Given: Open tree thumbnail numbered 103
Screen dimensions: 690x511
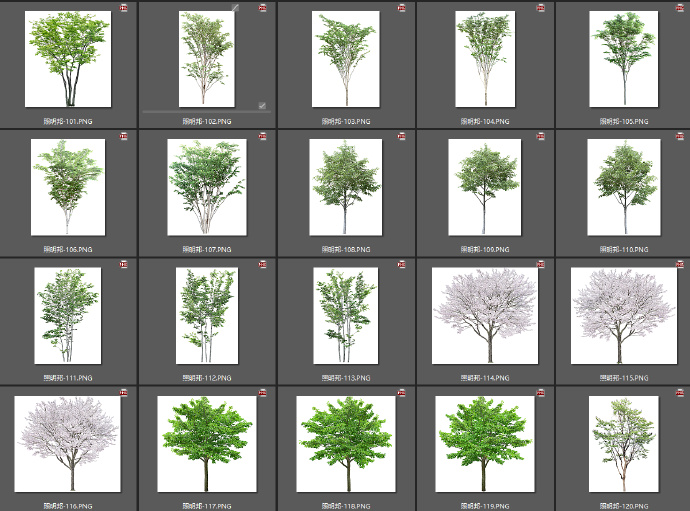Looking at the screenshot, I should pyautogui.click(x=345, y=59).
